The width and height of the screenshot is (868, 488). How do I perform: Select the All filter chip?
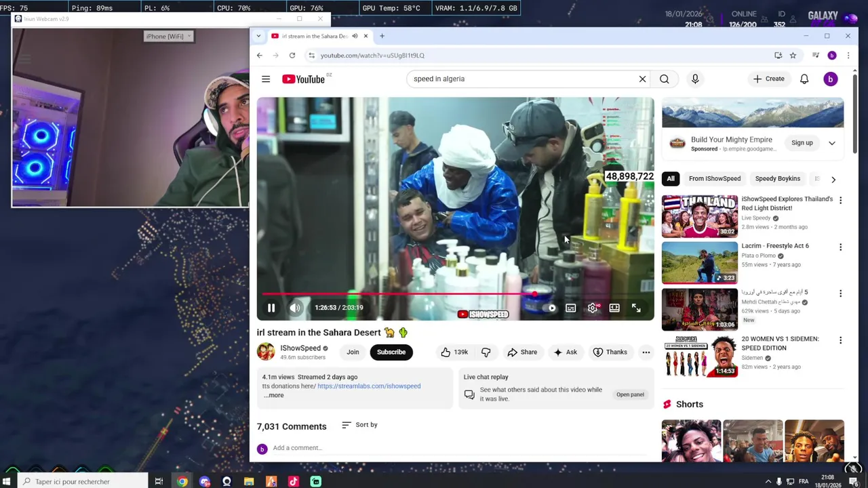671,179
